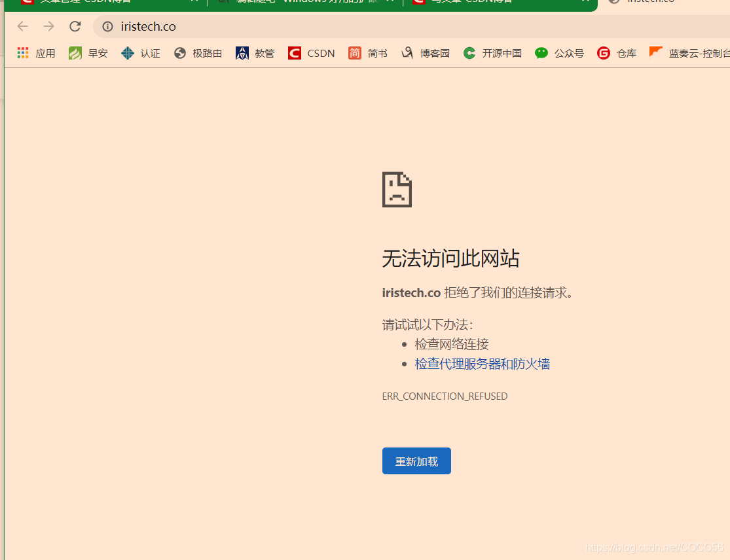Click the back navigation arrow
730x560 pixels.
(x=22, y=26)
